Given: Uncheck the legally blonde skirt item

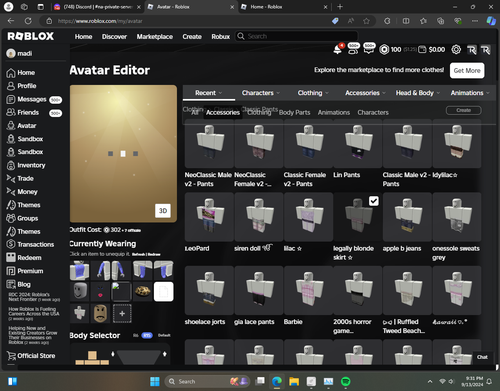Looking at the screenshot, I should click(x=374, y=201).
